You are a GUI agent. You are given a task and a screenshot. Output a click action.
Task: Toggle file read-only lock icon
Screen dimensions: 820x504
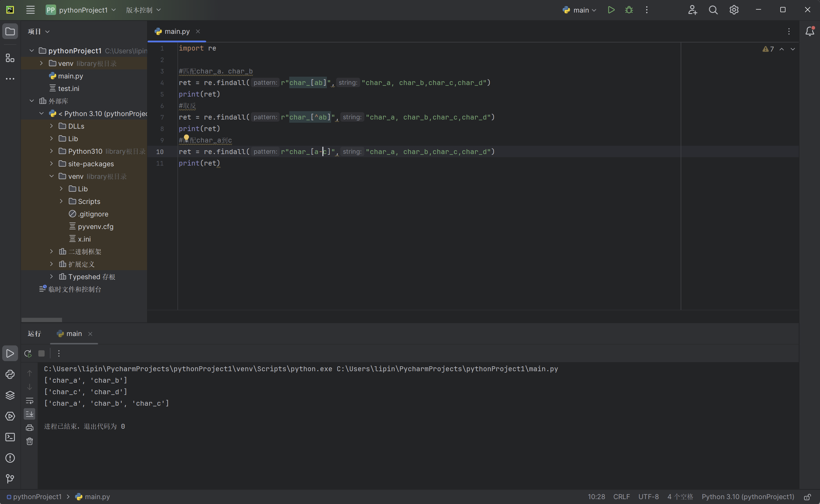pyautogui.click(x=807, y=497)
